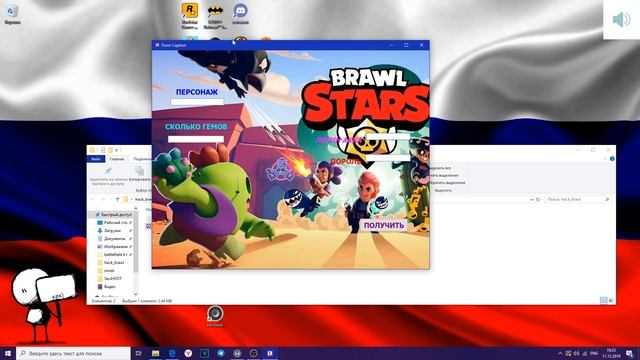This screenshot has height=360, width=640.
Task: Open the network tray icon
Action: click(585, 353)
